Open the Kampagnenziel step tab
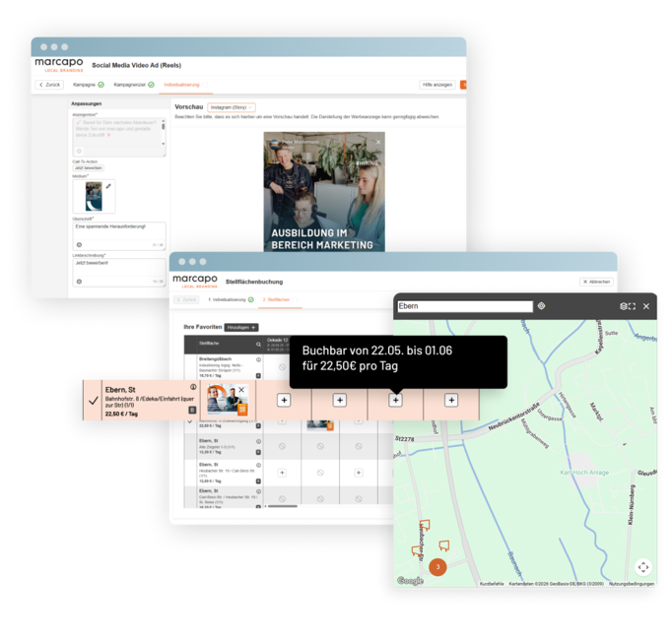 pyautogui.click(x=134, y=85)
